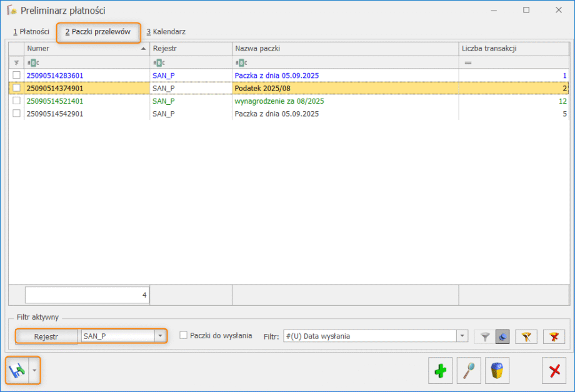The image size is (575, 392).
Task: Open the filter constructor icon
Action: tap(526, 336)
